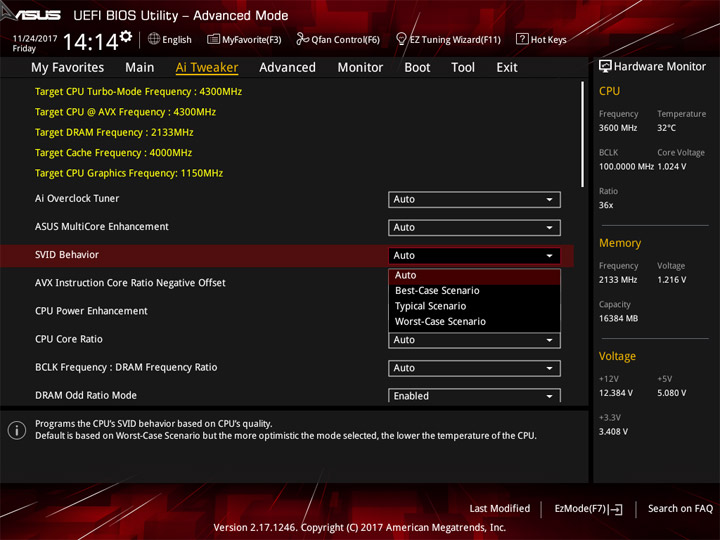Expand the DRAM Odd Ratio Mode dropdown
This screenshot has height=540, width=720.
click(x=474, y=395)
